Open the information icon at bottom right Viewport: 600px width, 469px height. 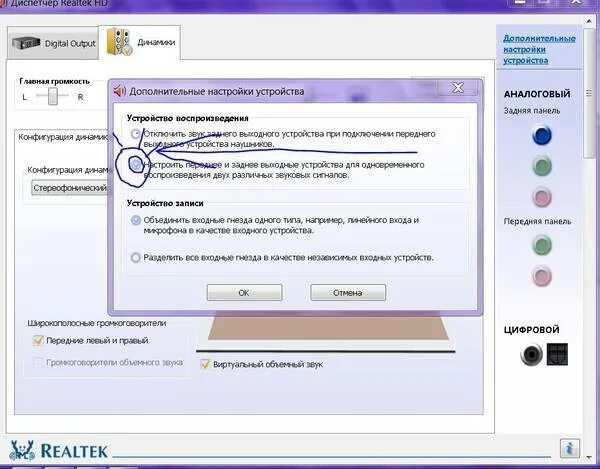[570, 448]
